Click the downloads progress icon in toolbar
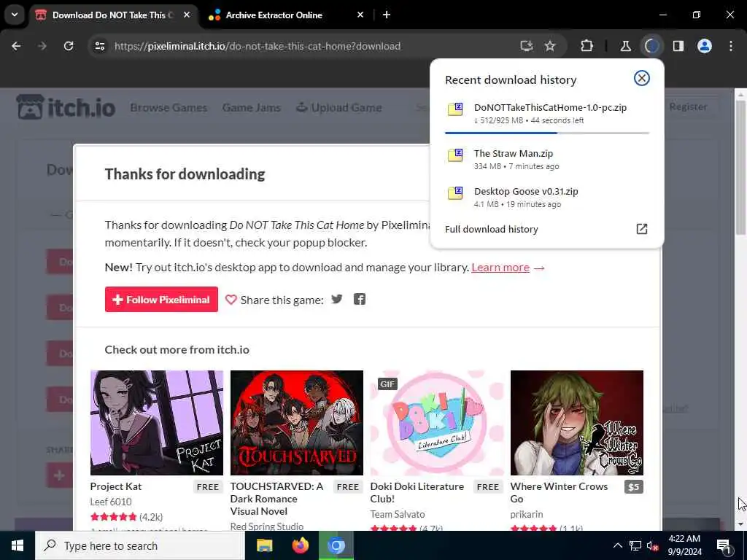747x560 pixels. pyautogui.click(x=651, y=46)
